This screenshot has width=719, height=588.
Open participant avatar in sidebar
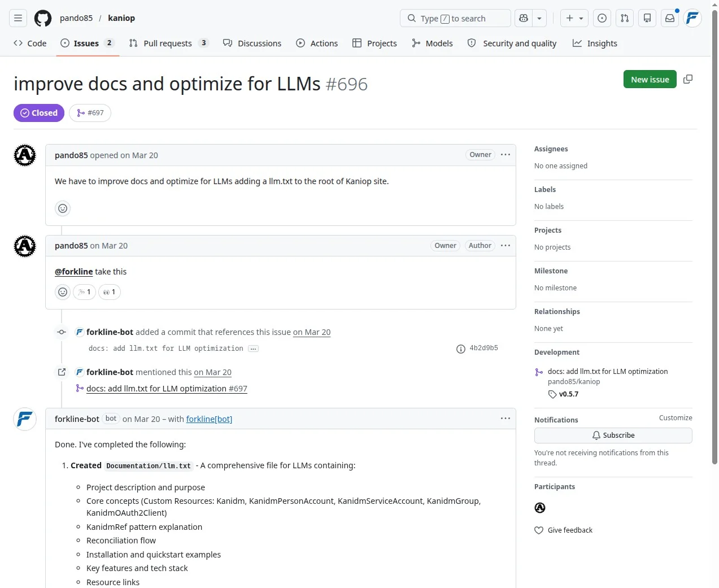540,508
